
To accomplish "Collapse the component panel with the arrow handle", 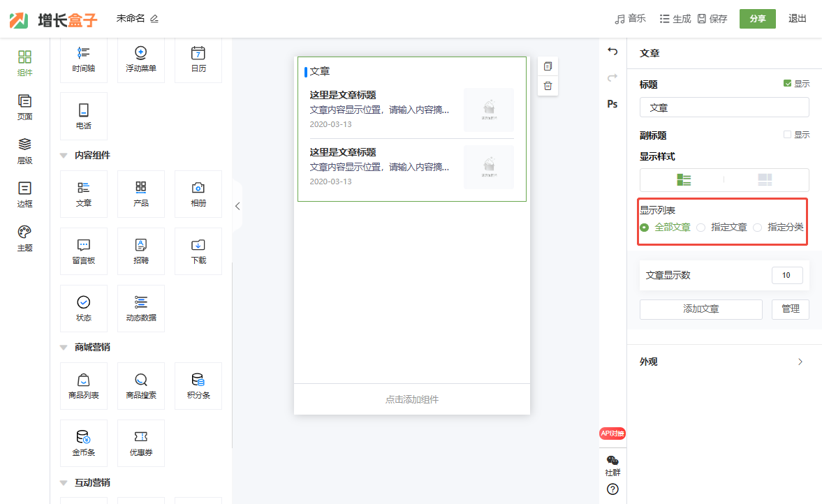I will [x=237, y=206].
